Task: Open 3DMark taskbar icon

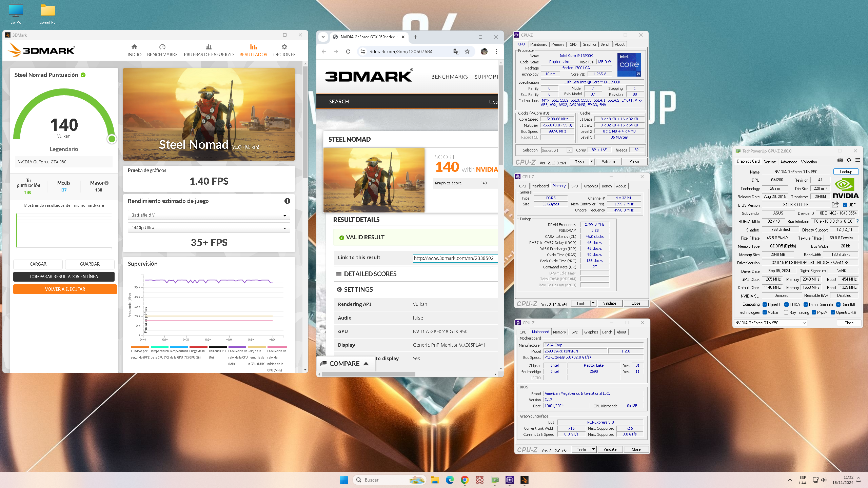Action: point(525,480)
